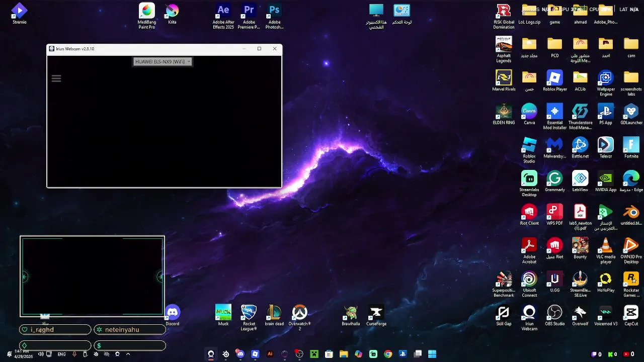This screenshot has height=362, width=644.
Task: Select the GDLauncher desktop icon
Action: tap(631, 114)
